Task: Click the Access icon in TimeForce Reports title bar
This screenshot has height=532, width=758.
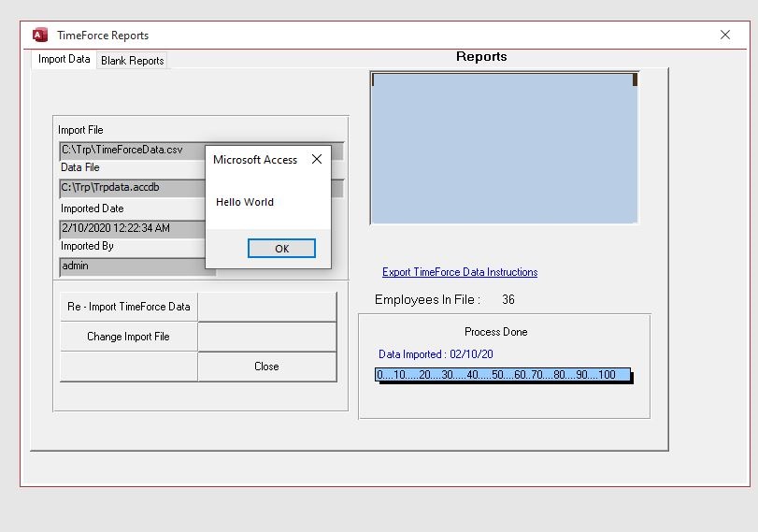Action: pyautogui.click(x=39, y=35)
